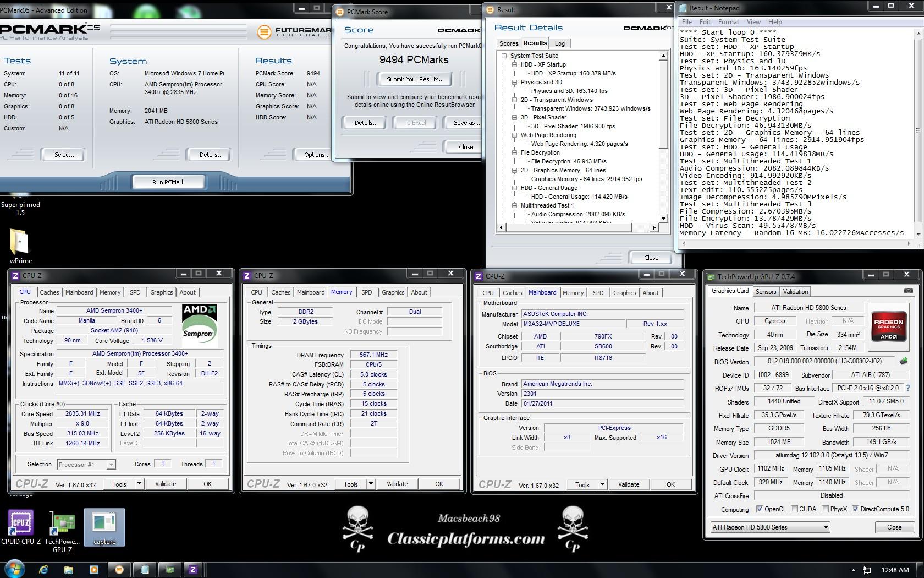Open the Validation tab in GPU-Z
Screen dimensions: 924x578
(x=795, y=292)
